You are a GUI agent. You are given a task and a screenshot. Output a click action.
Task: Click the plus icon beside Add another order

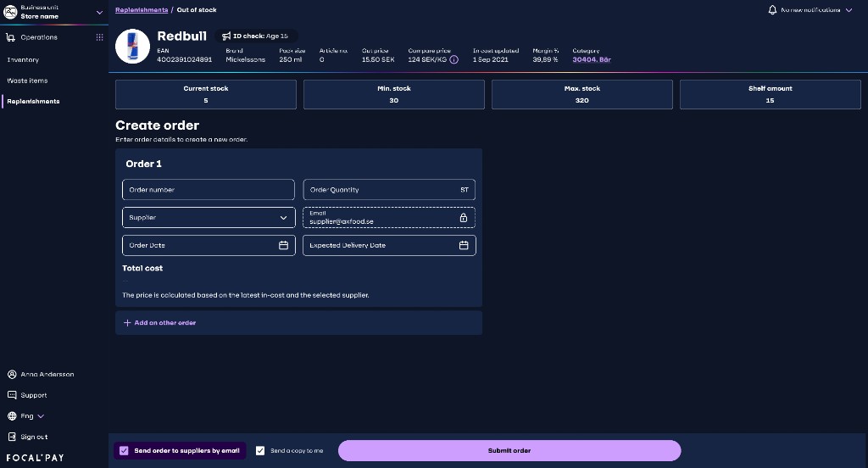pyautogui.click(x=127, y=323)
